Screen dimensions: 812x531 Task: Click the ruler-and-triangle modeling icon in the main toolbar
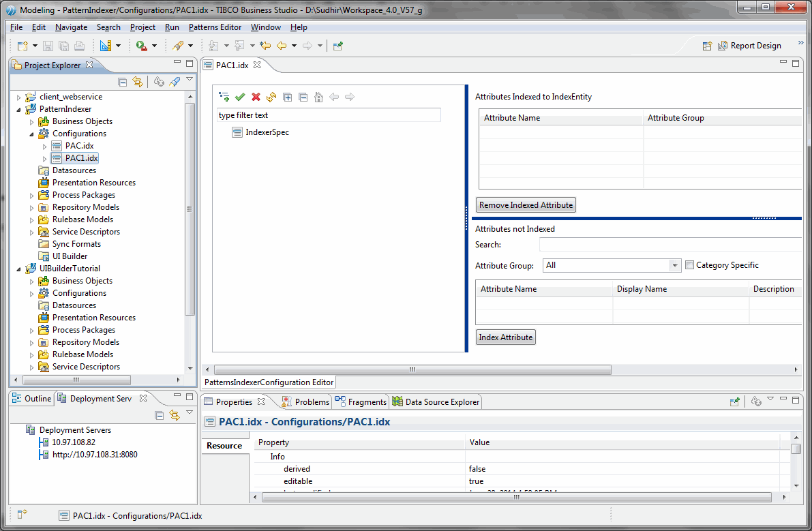106,46
